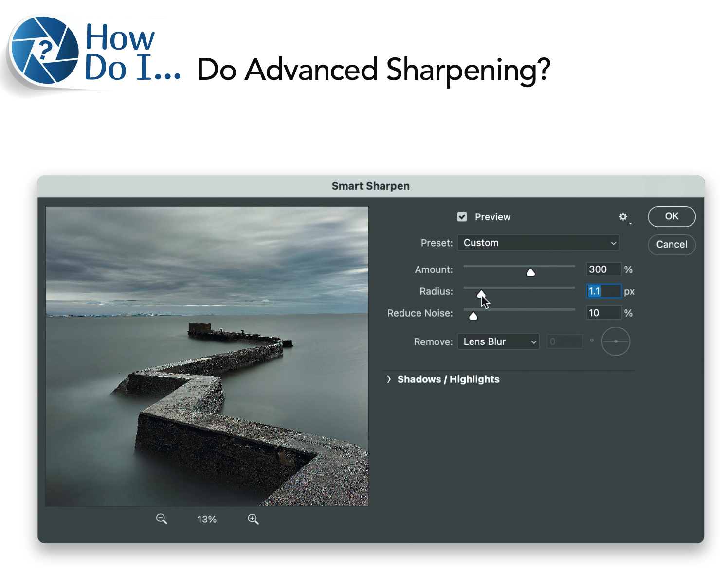
Task: Open the Smart Sharpen settings gear menu
Action: (623, 217)
